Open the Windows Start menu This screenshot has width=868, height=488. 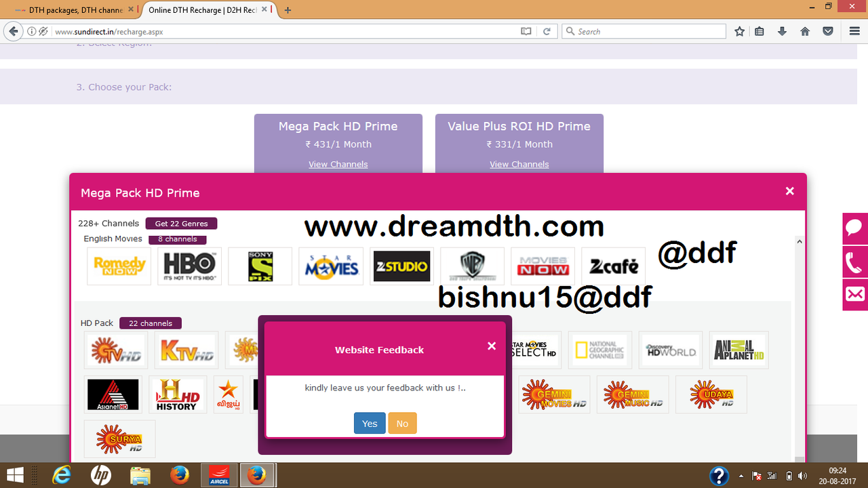click(x=15, y=475)
